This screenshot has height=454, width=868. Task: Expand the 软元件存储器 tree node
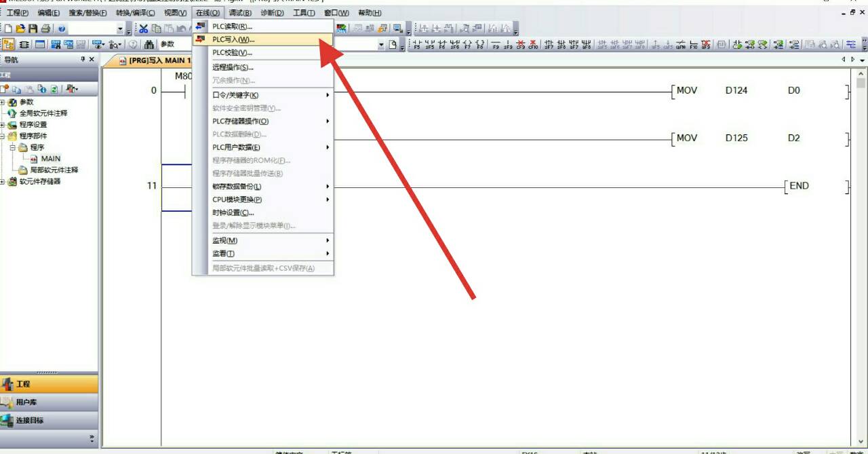pyautogui.click(x=3, y=182)
